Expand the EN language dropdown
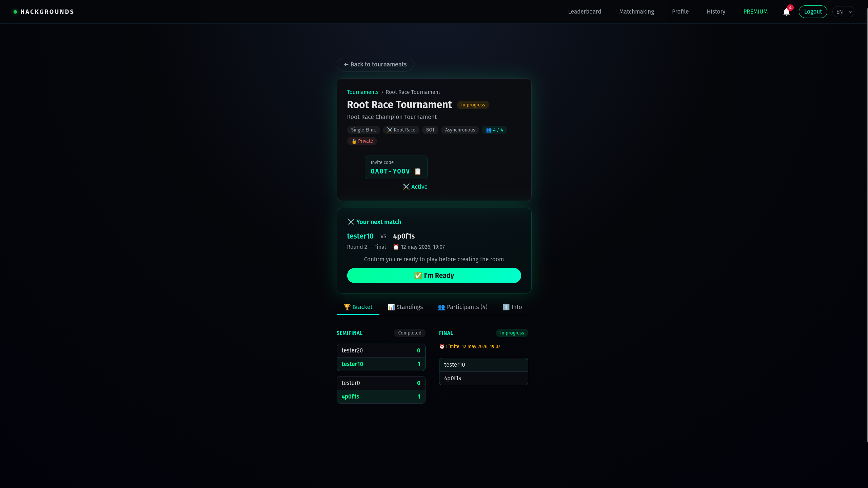Image resolution: width=868 pixels, height=488 pixels. pyautogui.click(x=843, y=12)
